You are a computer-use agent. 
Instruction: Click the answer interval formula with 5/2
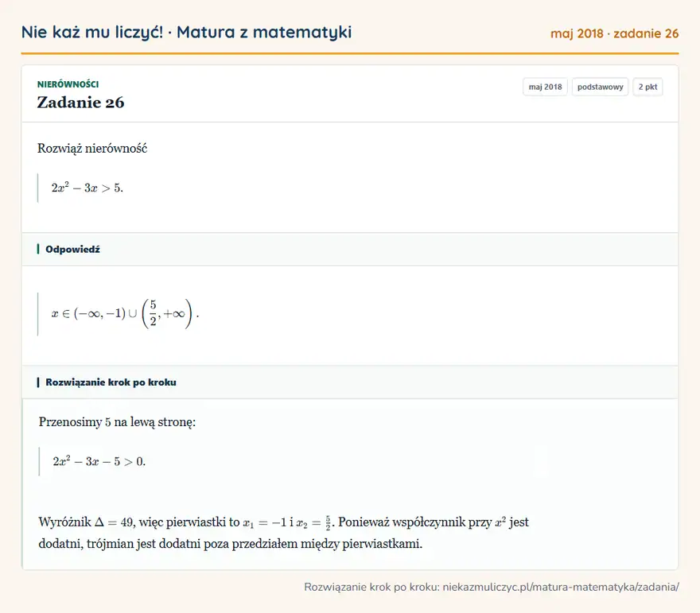click(125, 313)
